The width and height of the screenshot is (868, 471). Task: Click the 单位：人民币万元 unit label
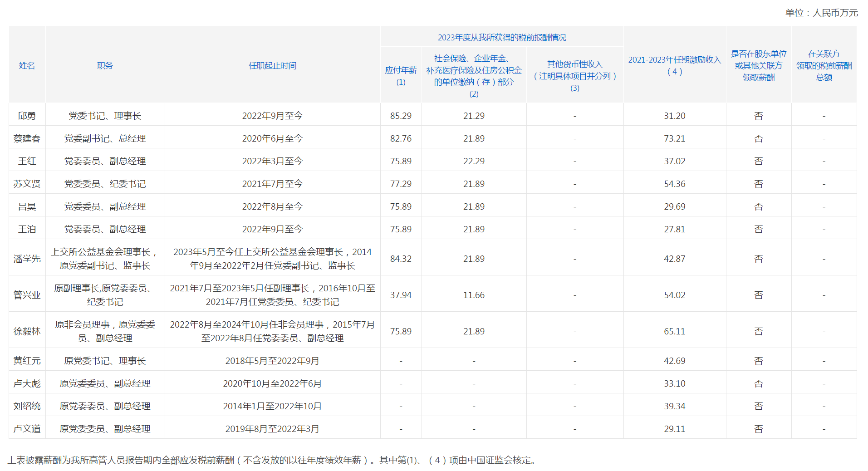click(x=821, y=13)
